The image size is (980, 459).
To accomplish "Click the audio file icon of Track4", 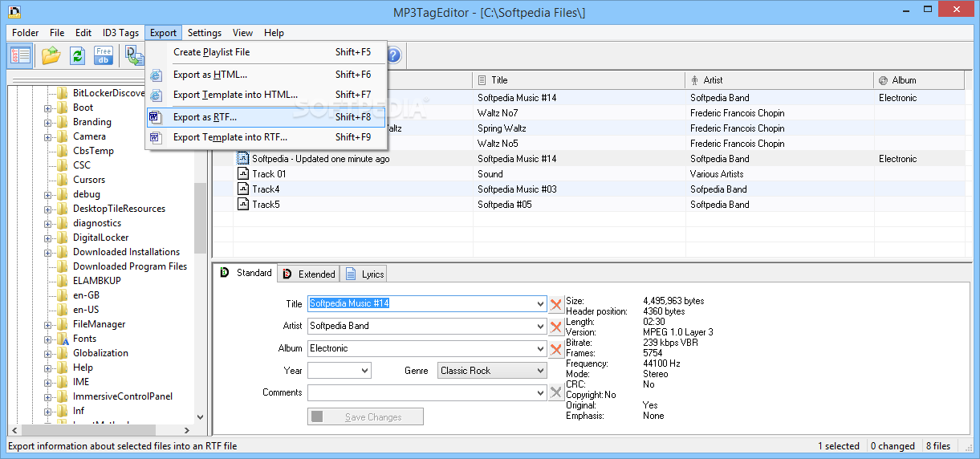I will pos(243,189).
